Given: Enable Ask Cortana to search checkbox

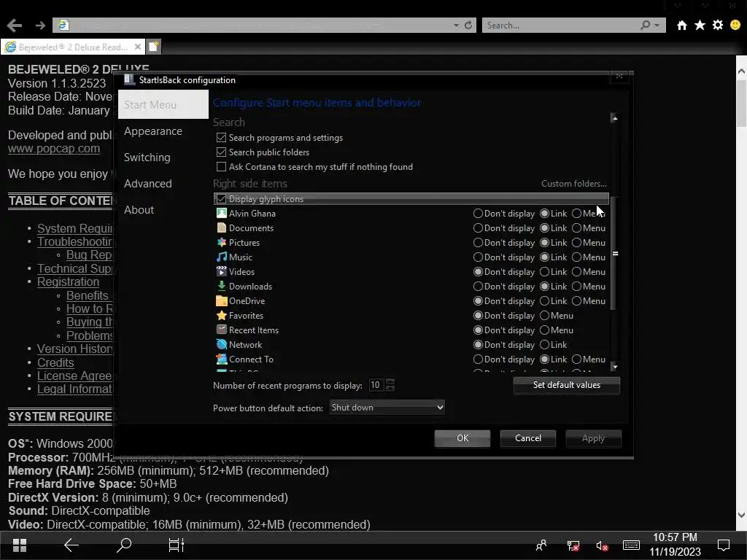Looking at the screenshot, I should pyautogui.click(x=221, y=167).
